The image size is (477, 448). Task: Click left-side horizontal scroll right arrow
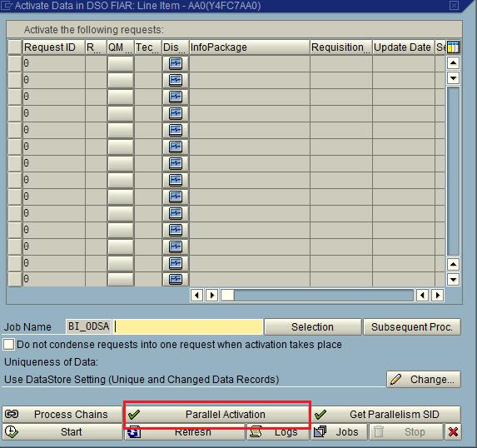tap(211, 295)
